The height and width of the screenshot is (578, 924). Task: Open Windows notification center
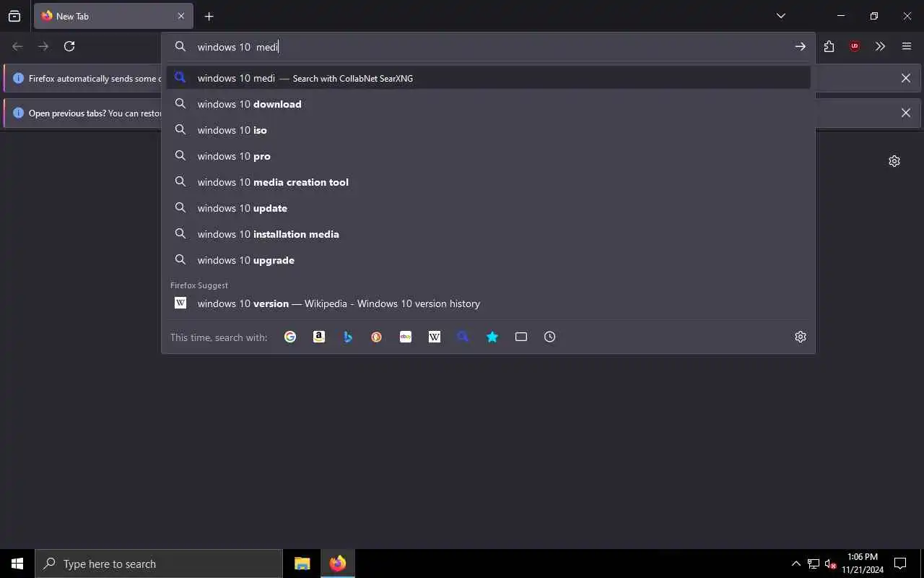900,564
